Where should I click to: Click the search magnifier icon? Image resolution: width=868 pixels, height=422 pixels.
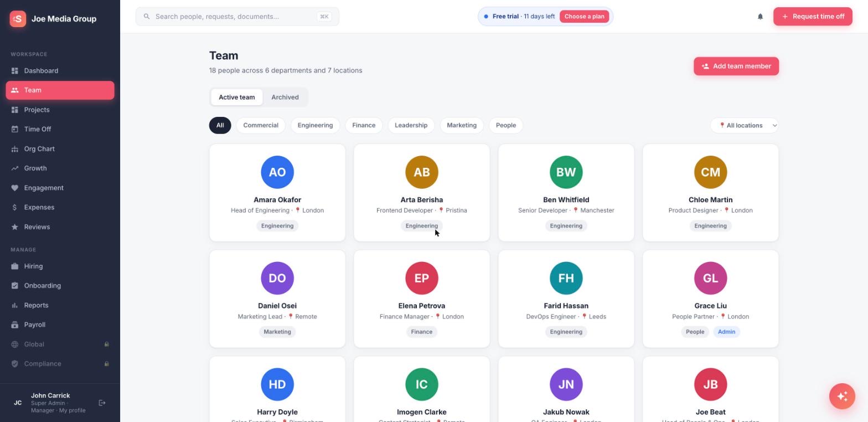(147, 17)
